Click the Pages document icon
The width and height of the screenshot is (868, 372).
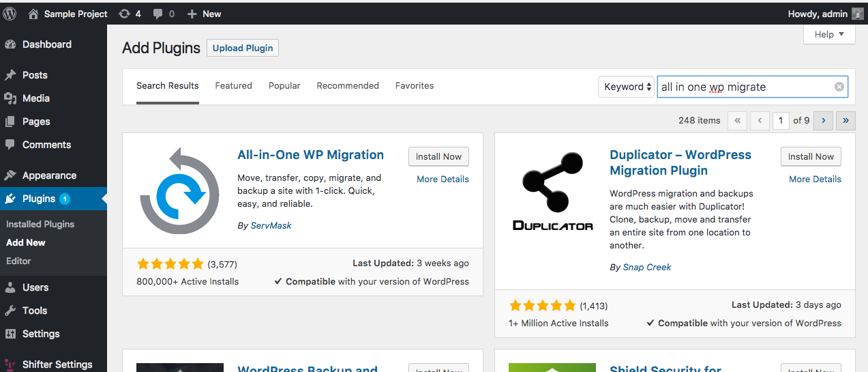(x=10, y=121)
